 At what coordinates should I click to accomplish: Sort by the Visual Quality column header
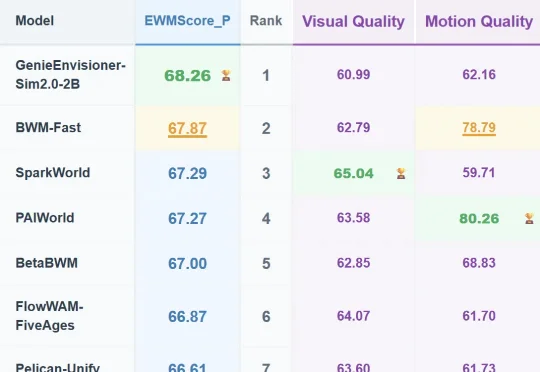click(x=353, y=21)
